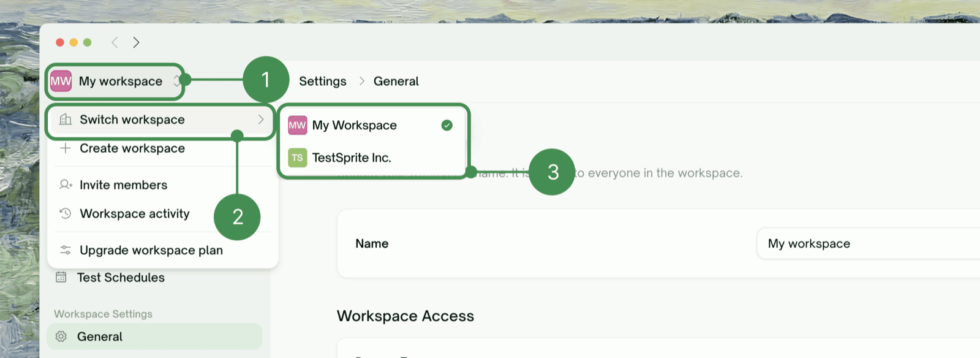Click the TS avatar for TestSprite Inc.
Viewport: 980px width, 358px height.
[297, 158]
